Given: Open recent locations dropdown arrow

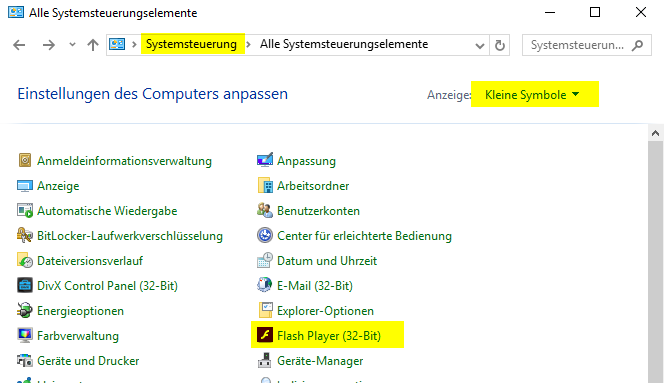Looking at the screenshot, I should click(x=72, y=44).
